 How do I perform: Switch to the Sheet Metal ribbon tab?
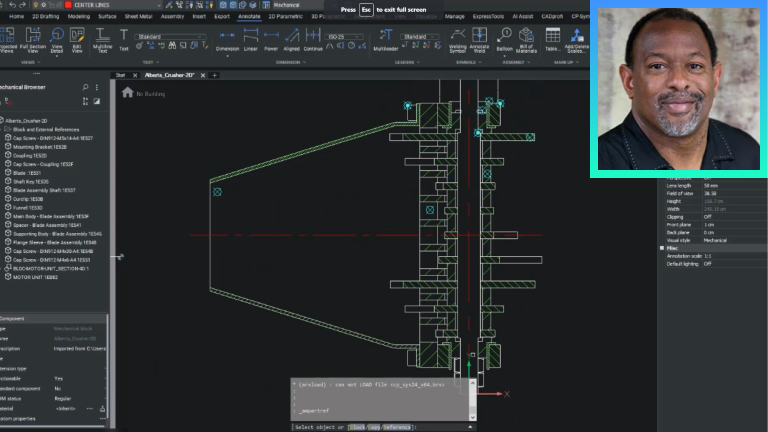click(137, 16)
